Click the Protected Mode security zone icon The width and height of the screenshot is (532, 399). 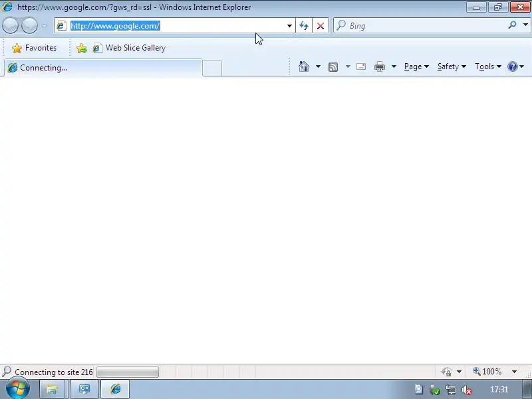coord(446,372)
